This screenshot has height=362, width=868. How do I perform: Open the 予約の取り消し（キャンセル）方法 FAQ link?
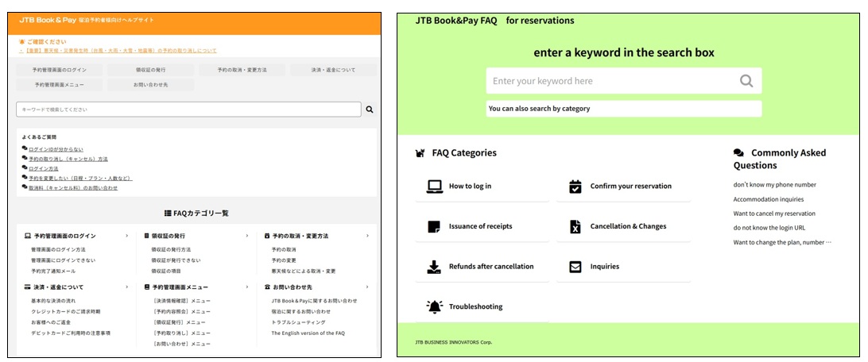(68, 159)
